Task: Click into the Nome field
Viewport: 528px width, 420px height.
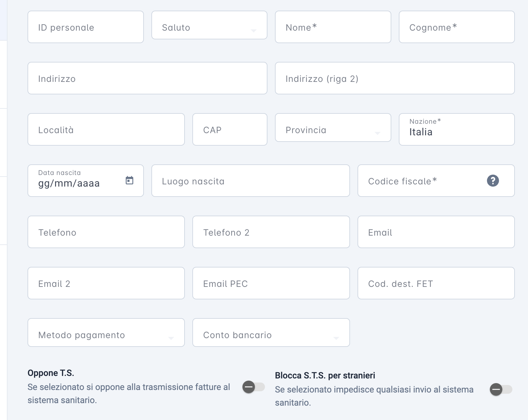Action: click(x=333, y=27)
